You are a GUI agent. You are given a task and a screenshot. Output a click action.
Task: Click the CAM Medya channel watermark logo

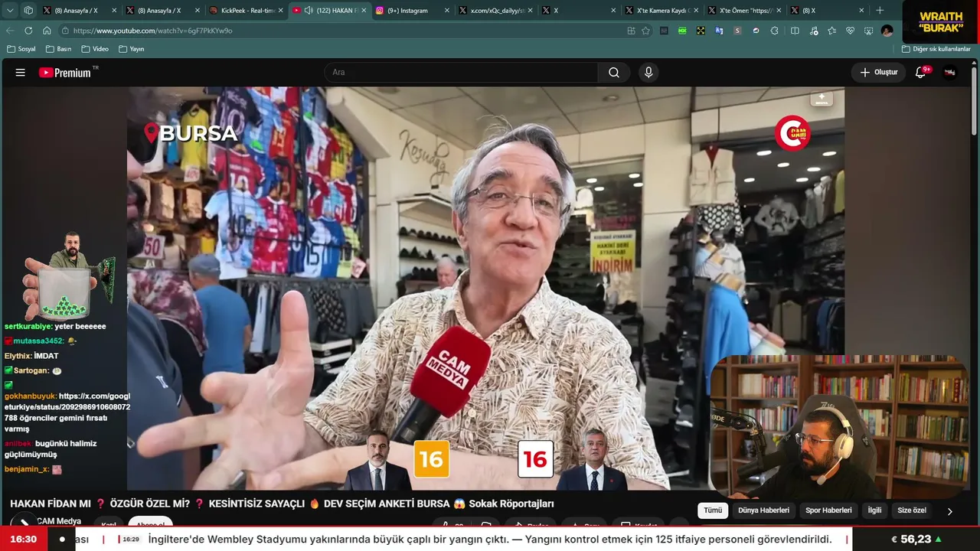pos(792,133)
